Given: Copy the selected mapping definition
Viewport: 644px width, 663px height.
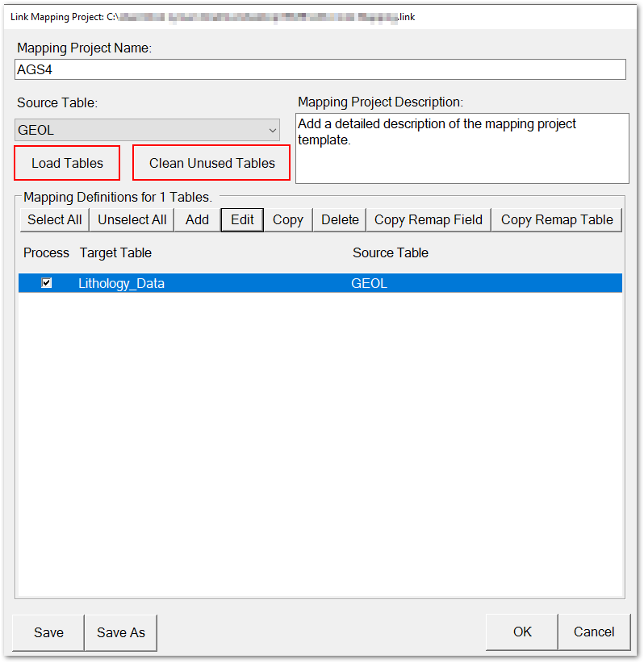Looking at the screenshot, I should coord(288,220).
